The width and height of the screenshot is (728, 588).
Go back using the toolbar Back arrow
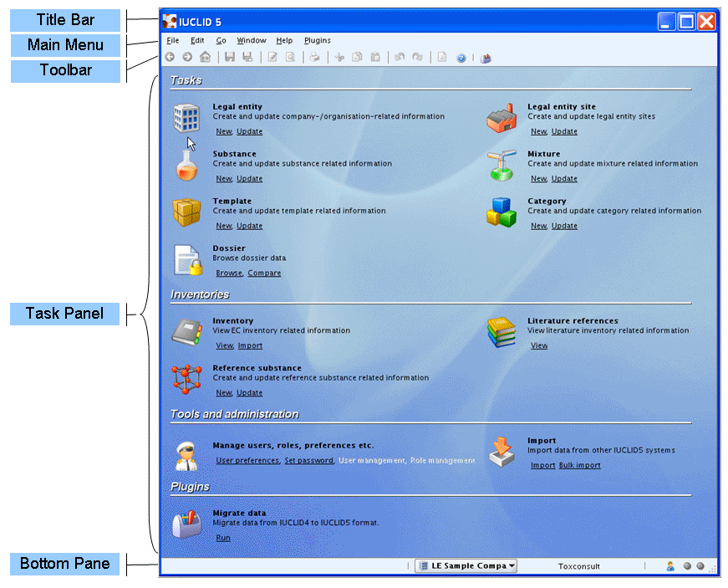point(170,57)
